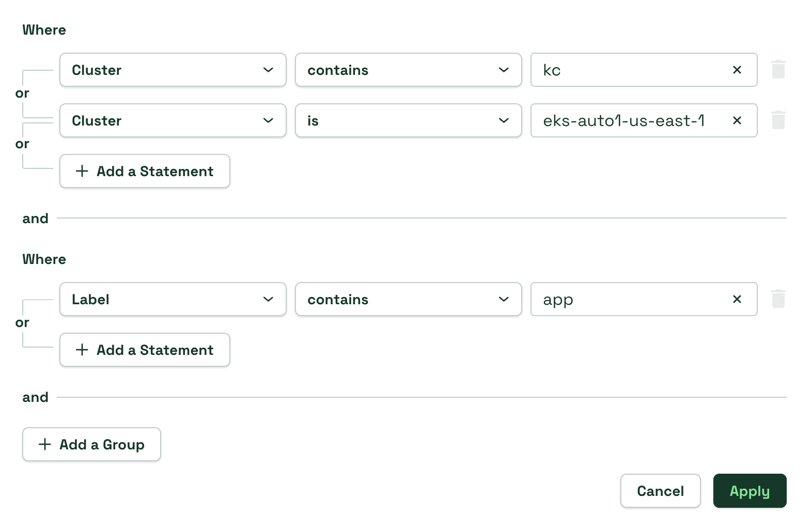Clear the 'kc' value field
Screen dimensions: 812x530
[x=737, y=70]
